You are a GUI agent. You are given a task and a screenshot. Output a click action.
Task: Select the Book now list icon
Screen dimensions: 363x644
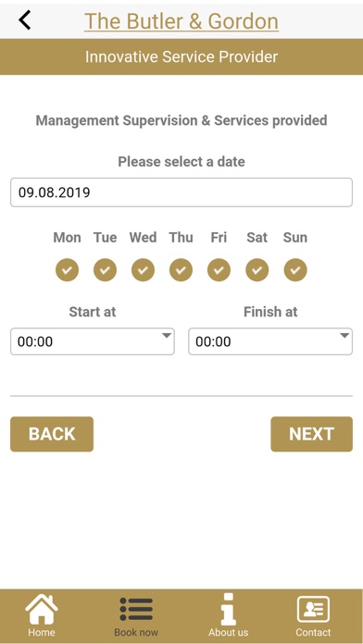point(136,609)
